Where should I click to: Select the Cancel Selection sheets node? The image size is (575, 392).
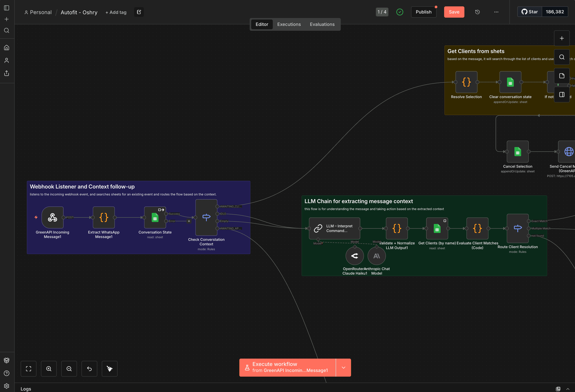[x=518, y=152]
